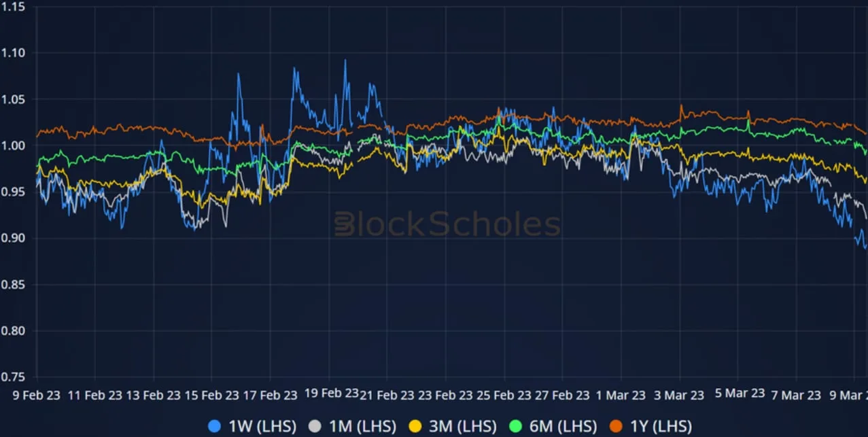Viewport: 868px width, 437px height.
Task: Select the 1.10 y-axis label
Action: click(14, 52)
